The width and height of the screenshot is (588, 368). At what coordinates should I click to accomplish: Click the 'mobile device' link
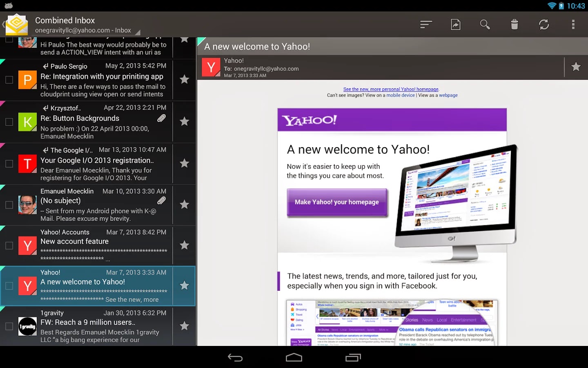(x=401, y=95)
